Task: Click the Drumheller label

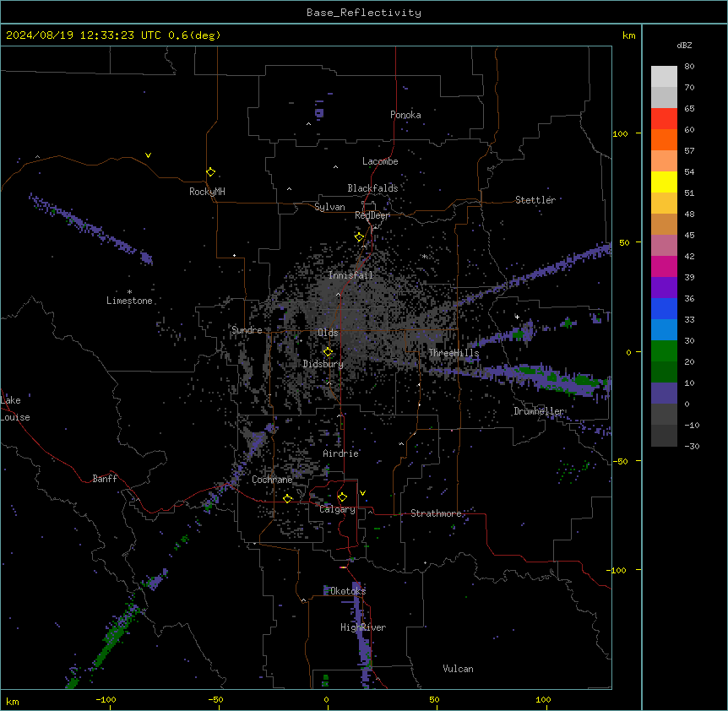Action: pyautogui.click(x=539, y=411)
